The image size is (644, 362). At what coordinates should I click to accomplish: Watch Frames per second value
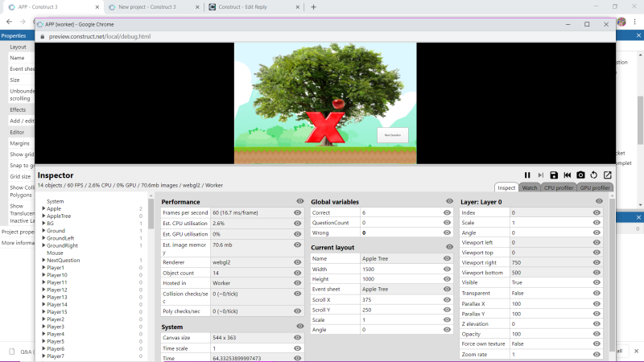point(297,212)
